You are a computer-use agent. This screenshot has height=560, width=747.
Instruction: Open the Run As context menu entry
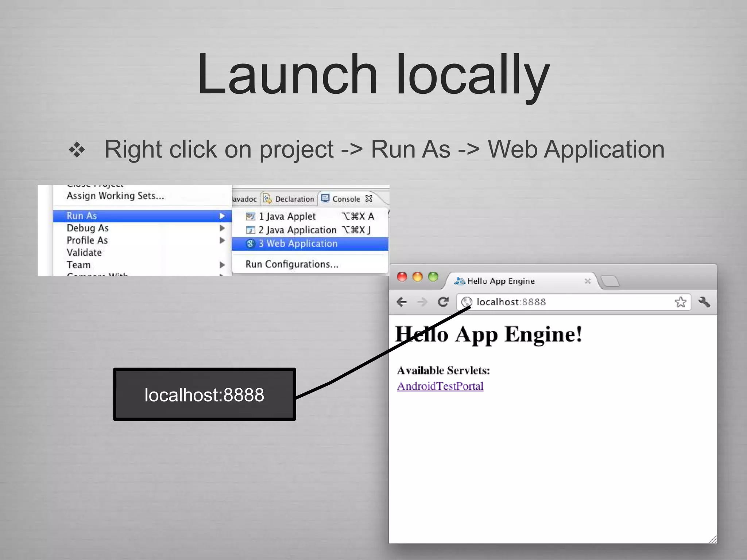[142, 216]
